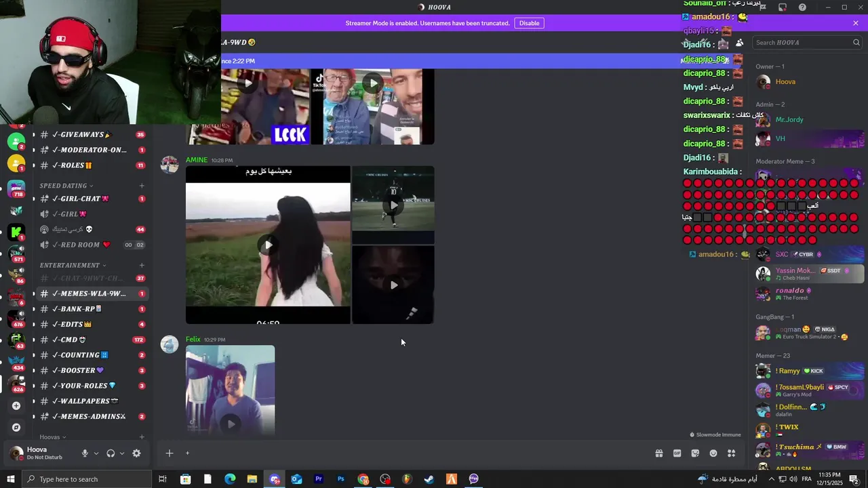
Task: Open user settings gear
Action: (x=136, y=453)
